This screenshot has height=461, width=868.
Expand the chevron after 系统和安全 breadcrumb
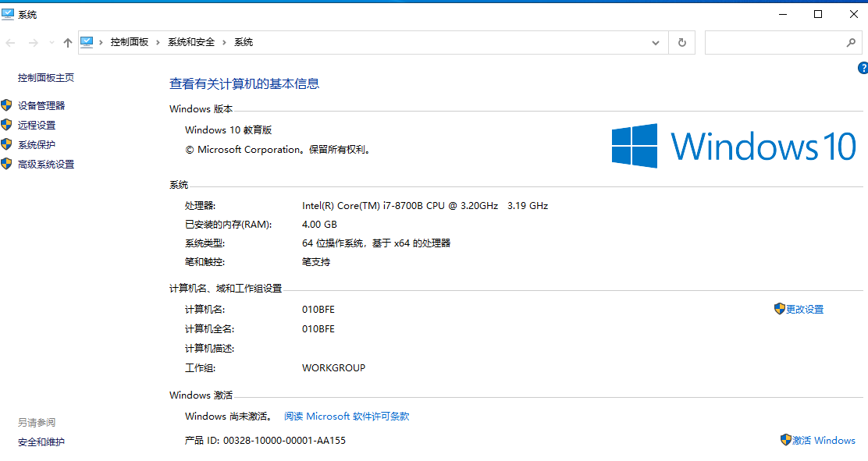point(224,42)
